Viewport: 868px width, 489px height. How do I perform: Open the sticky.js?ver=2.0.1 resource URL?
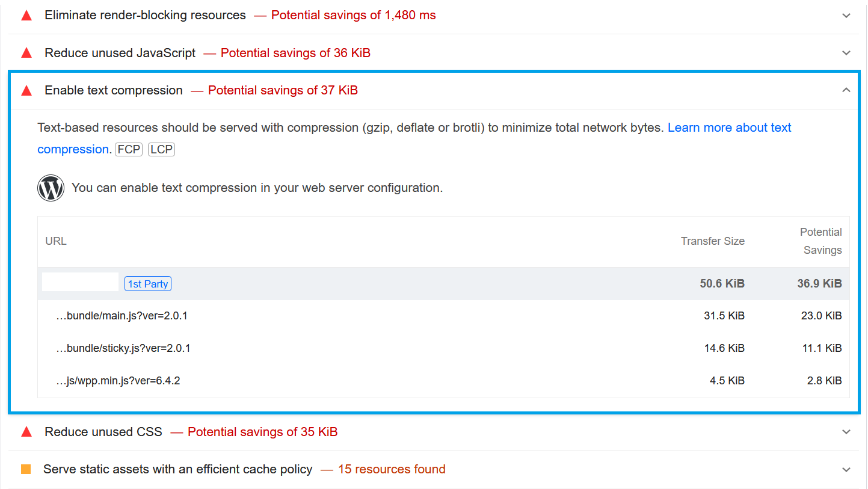click(x=123, y=348)
